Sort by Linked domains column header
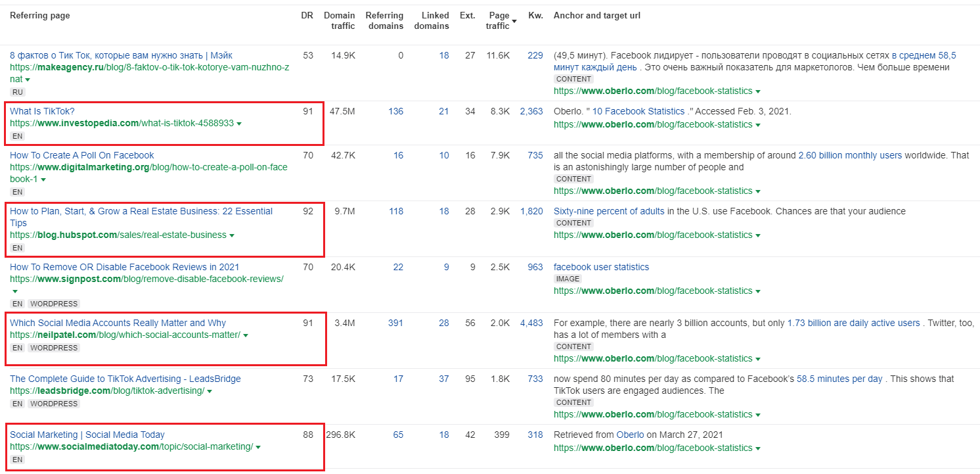 pyautogui.click(x=432, y=20)
